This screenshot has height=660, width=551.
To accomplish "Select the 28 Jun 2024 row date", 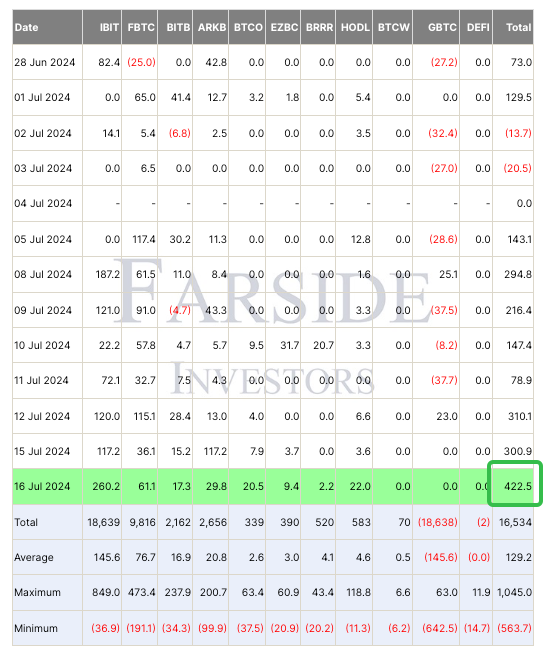I will click(45, 62).
